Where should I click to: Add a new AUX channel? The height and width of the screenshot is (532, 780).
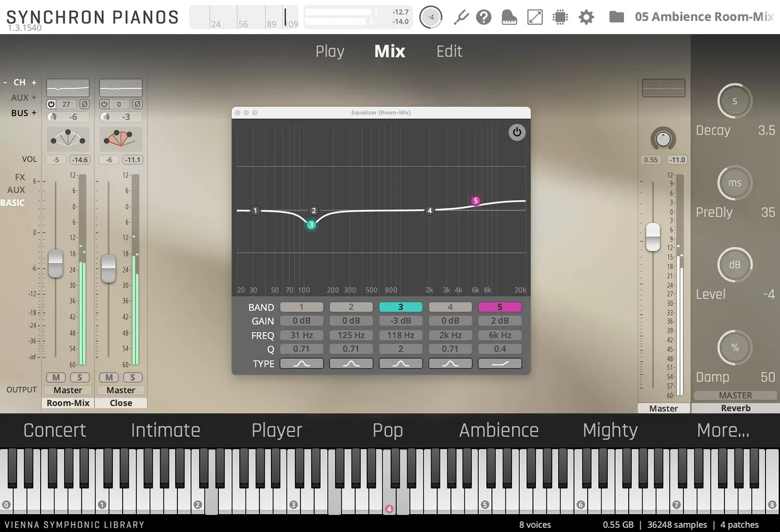coord(35,97)
